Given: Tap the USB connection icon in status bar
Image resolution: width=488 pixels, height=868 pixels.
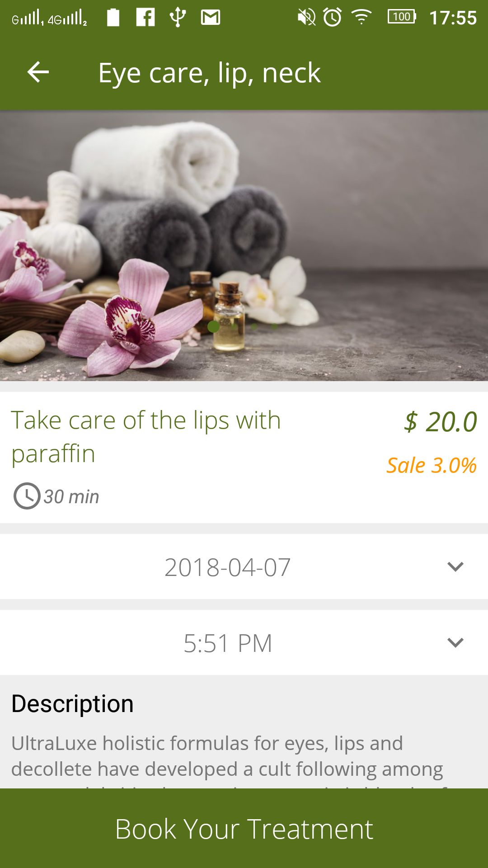Looking at the screenshot, I should [178, 18].
